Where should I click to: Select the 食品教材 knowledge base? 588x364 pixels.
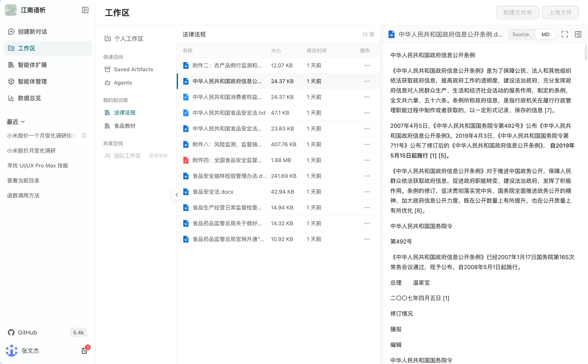point(120,126)
